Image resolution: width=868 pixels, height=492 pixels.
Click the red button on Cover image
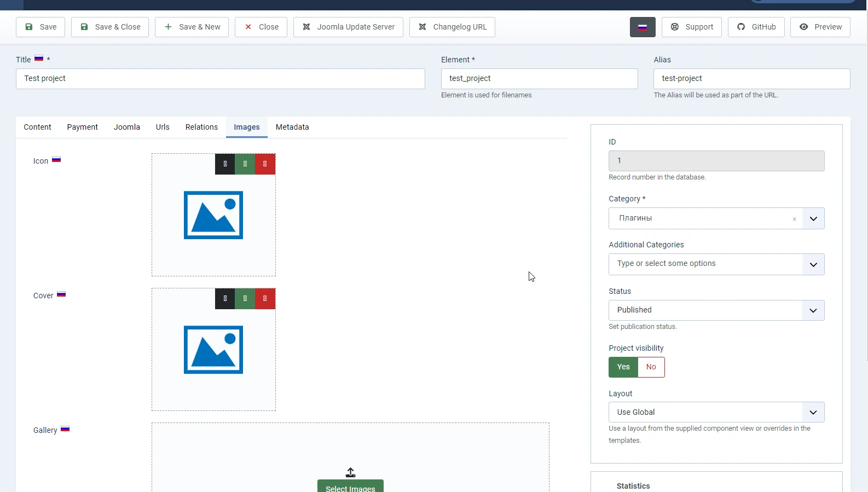[265, 299]
